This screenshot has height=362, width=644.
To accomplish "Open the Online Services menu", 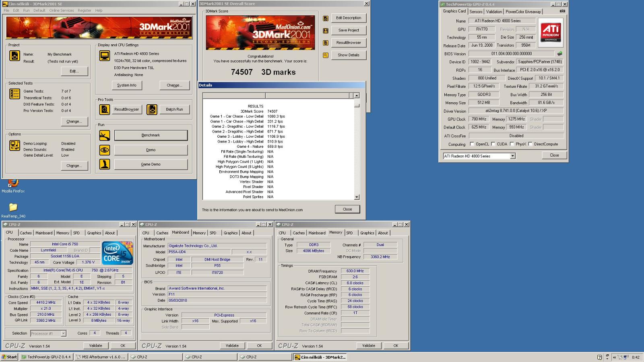I will (62, 10).
